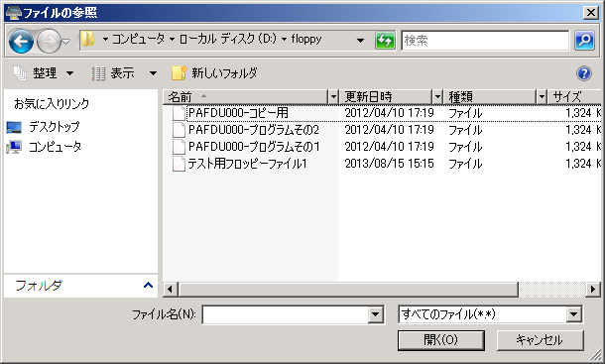The image size is (605, 364).
Task: Click the green refresh icon
Action: pos(385,40)
